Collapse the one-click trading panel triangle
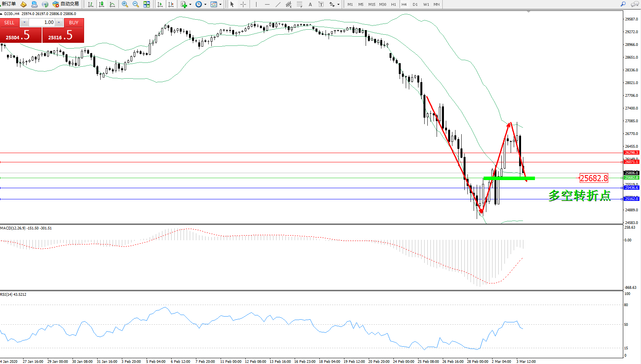The image size is (641, 364). (2, 14)
